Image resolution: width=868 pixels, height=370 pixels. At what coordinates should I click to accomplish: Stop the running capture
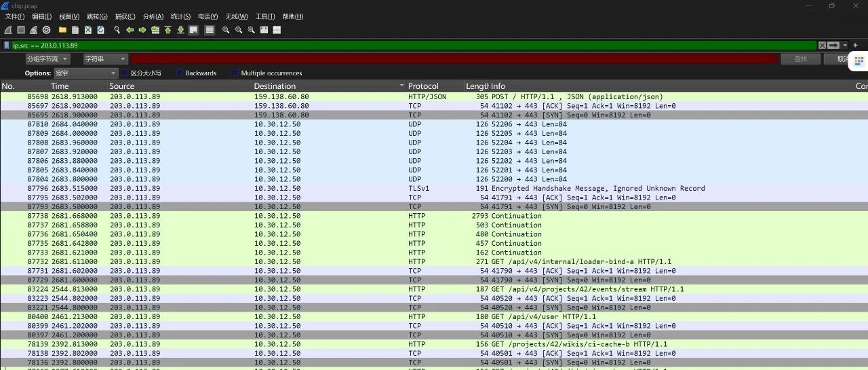click(21, 30)
